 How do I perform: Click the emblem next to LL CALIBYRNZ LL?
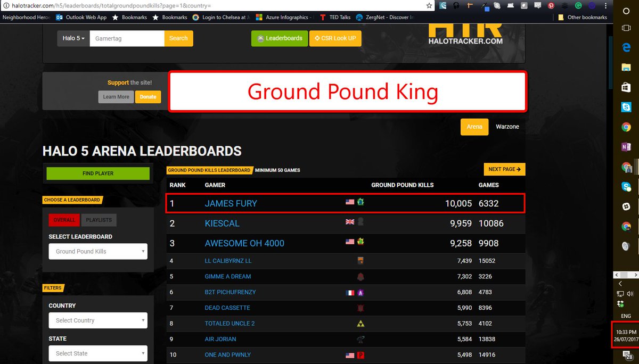[x=361, y=261]
